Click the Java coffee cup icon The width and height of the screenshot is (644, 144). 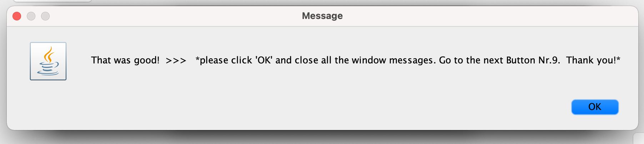click(x=48, y=61)
